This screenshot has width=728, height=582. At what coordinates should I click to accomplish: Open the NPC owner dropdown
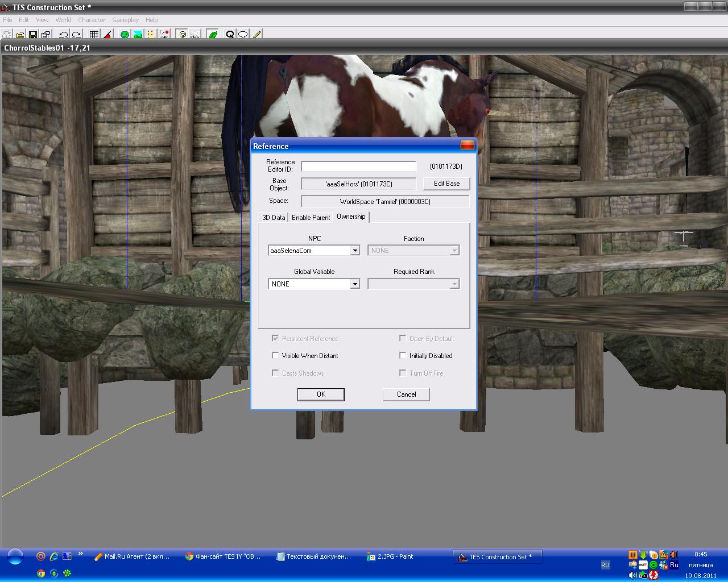[x=355, y=251]
